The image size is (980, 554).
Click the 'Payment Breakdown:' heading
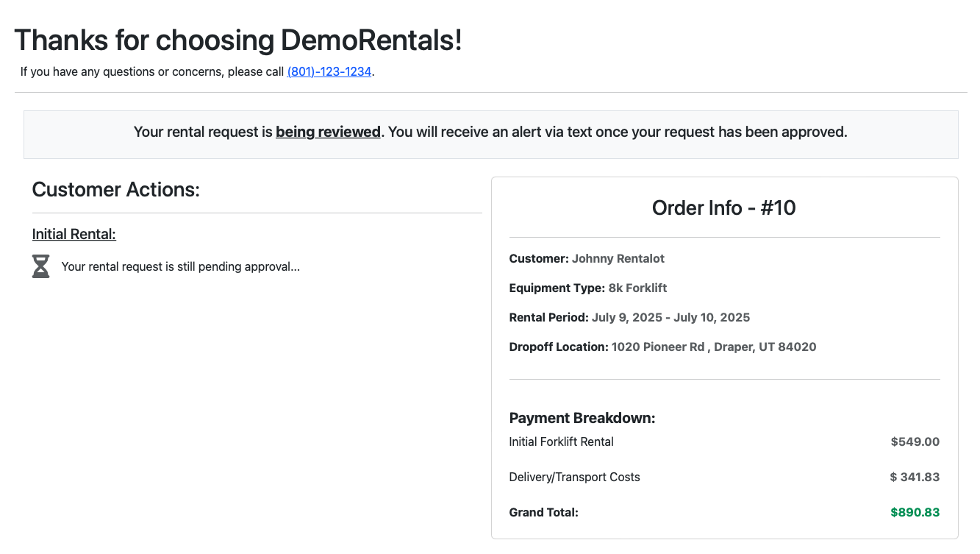(x=582, y=418)
